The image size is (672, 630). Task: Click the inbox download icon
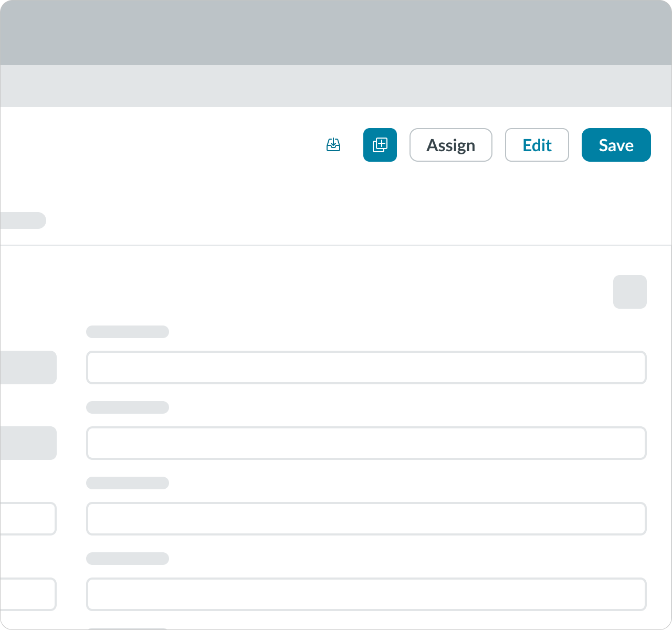[333, 145]
